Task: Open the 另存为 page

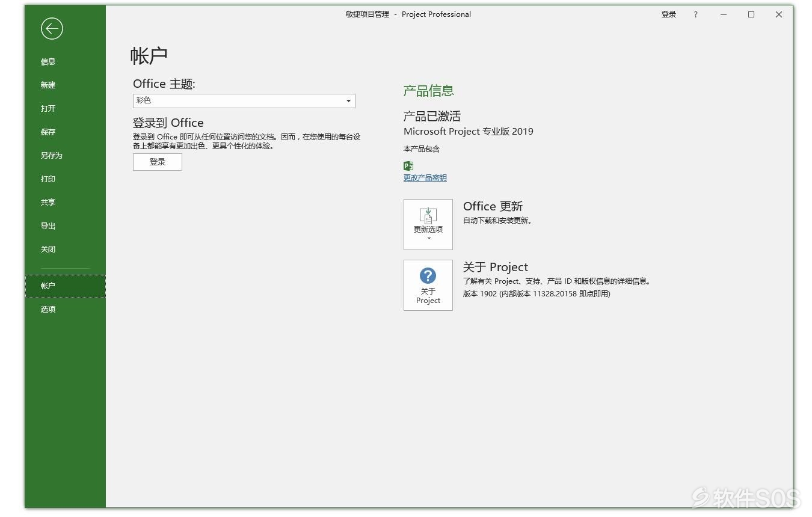Action: coord(65,155)
